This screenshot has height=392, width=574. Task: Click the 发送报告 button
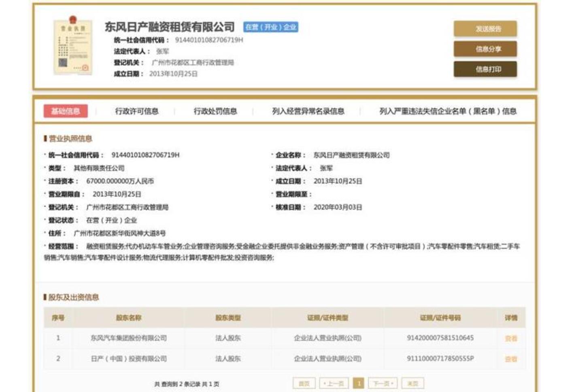click(485, 29)
